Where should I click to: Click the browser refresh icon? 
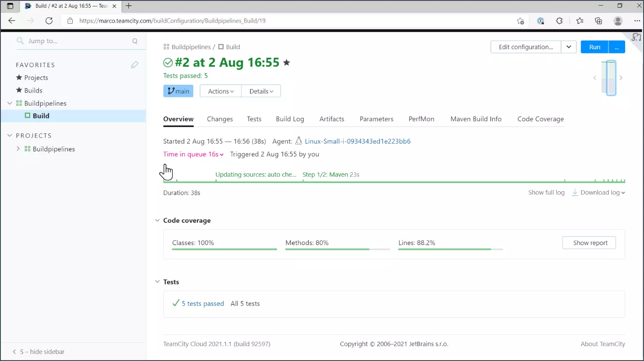point(49,21)
